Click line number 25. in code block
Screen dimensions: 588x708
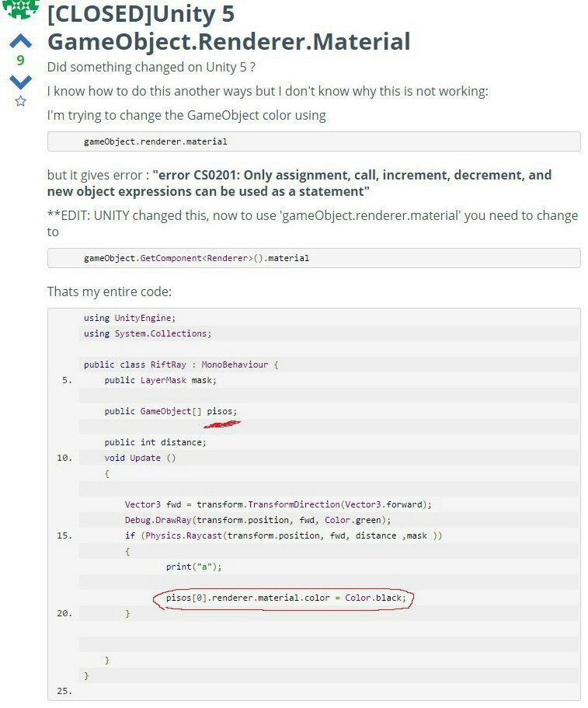(x=64, y=691)
